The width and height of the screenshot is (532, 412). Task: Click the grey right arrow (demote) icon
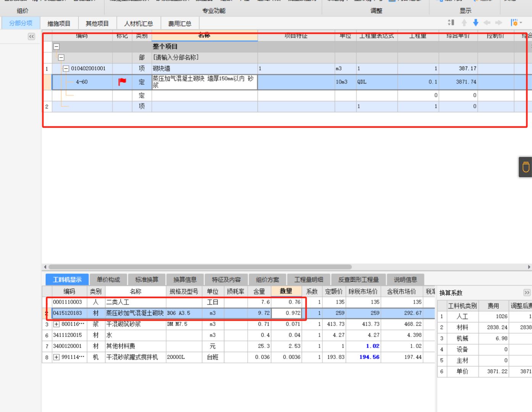pyautogui.click(x=498, y=23)
